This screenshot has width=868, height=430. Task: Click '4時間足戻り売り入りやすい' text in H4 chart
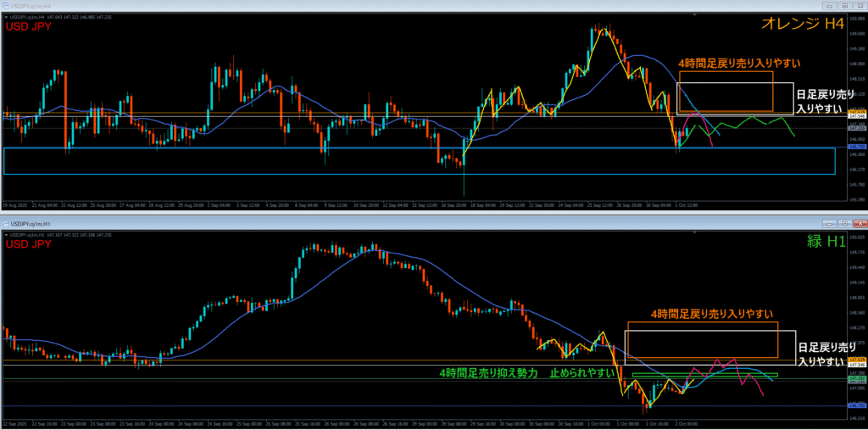tap(739, 63)
